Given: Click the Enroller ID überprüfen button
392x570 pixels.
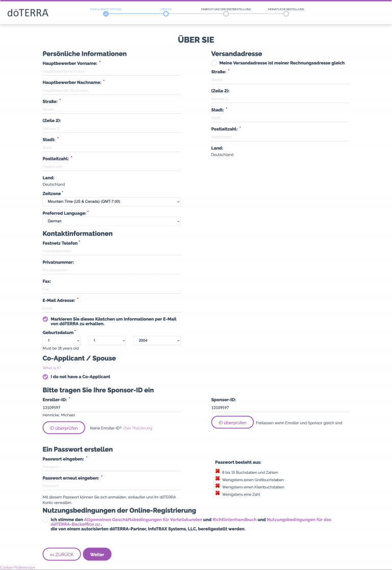Looking at the screenshot, I should click(64, 428).
